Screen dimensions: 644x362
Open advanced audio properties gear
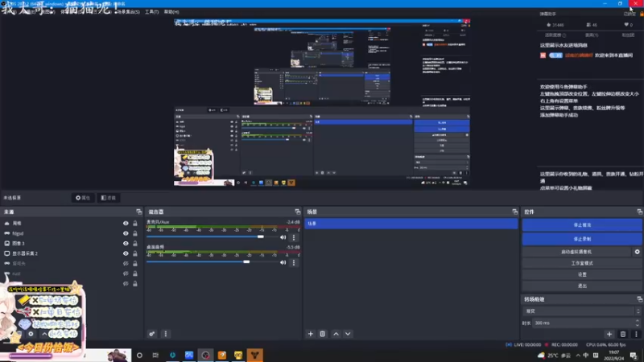[x=152, y=334]
